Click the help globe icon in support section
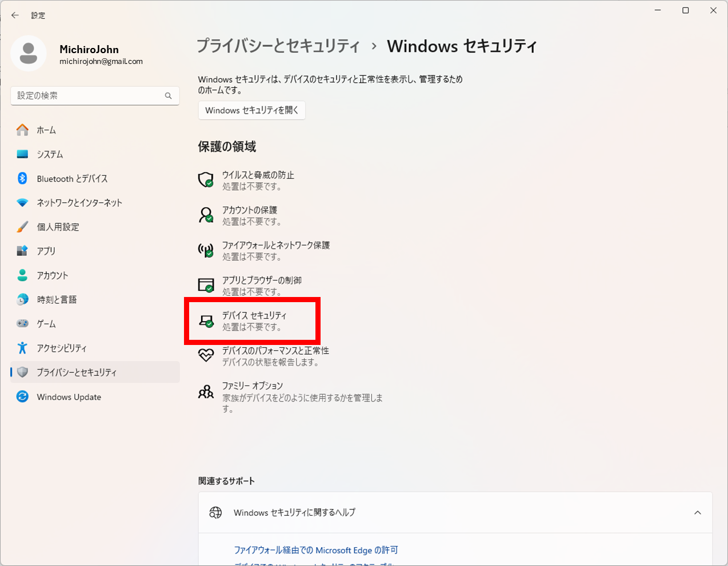This screenshot has height=566, width=728. click(215, 512)
